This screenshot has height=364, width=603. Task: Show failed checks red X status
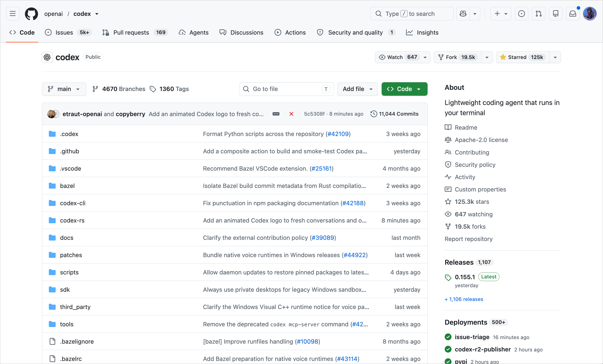[x=291, y=114]
